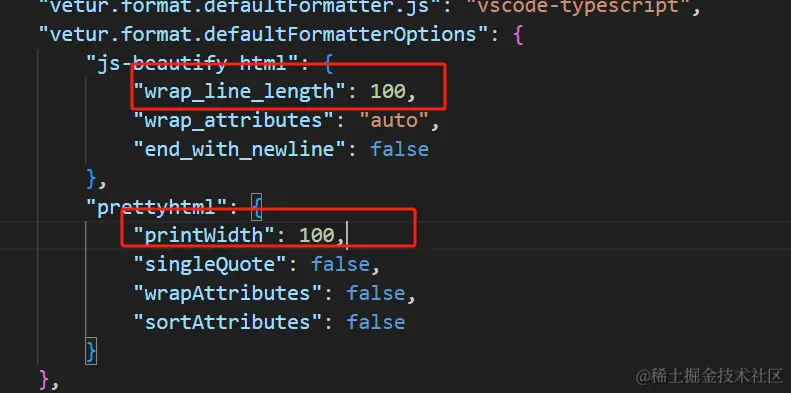Click the false after singleQuote
Image resolution: width=791 pixels, height=393 pixels.
click(340, 264)
